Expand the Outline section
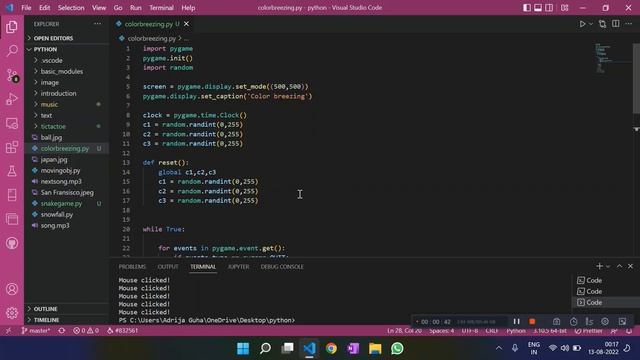Viewport: 640px width, 360px height. [x=67, y=309]
